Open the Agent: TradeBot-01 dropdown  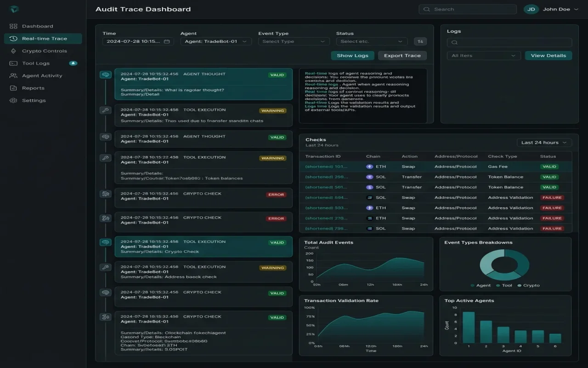coord(216,41)
